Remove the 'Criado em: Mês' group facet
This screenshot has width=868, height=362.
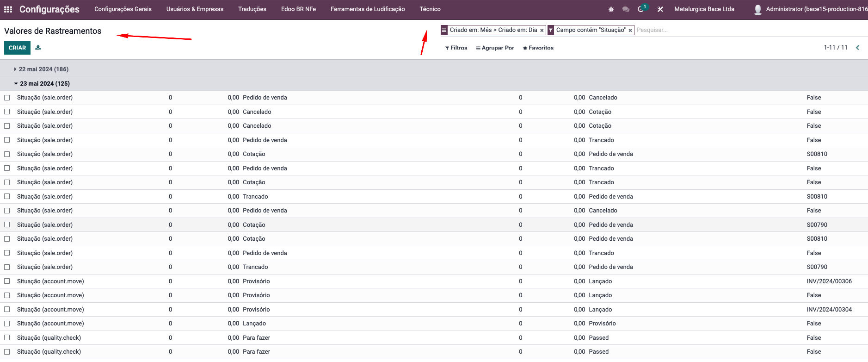[x=542, y=31]
